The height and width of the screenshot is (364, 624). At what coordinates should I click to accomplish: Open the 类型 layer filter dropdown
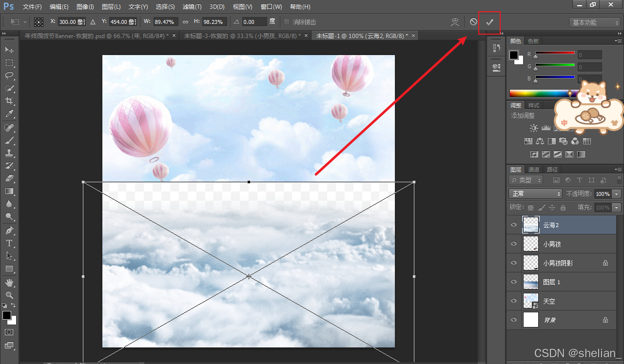(x=526, y=180)
